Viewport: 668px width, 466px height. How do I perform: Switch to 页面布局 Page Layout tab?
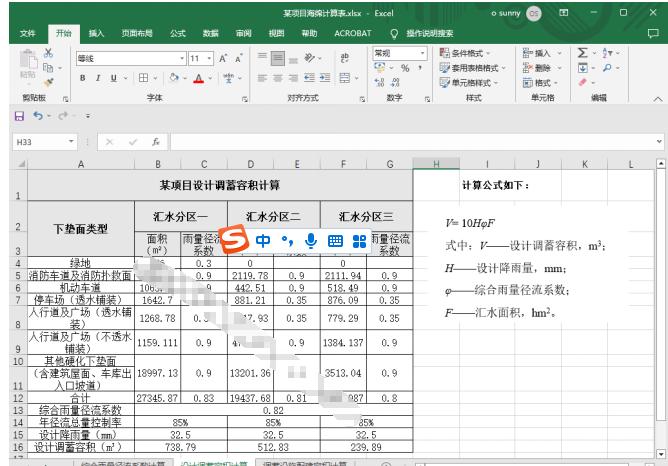[137, 33]
